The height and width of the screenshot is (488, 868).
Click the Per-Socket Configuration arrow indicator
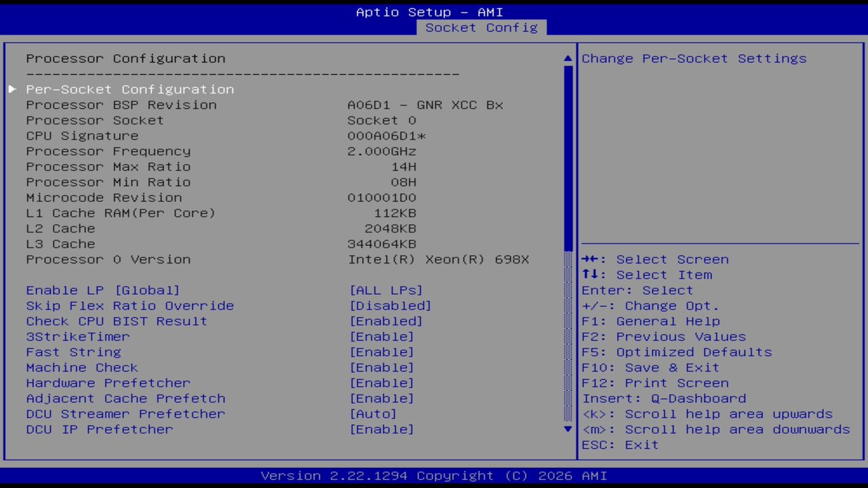point(12,89)
